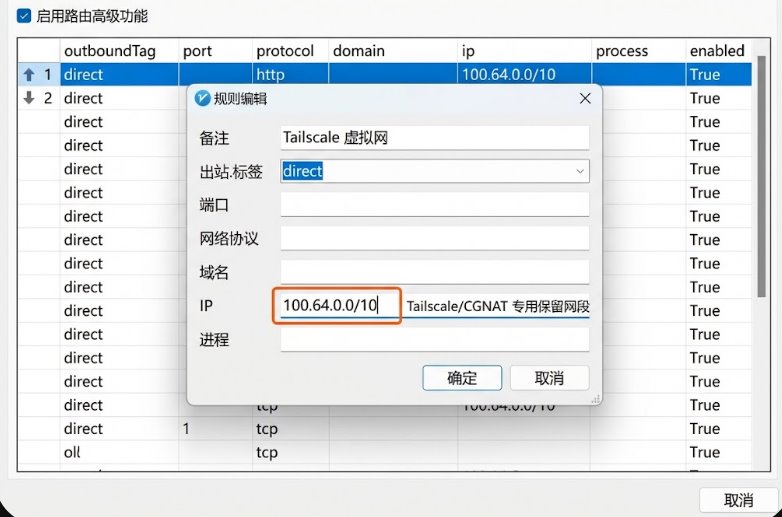Select the direct cell in highlighted row 1
This screenshot has width=782, height=517.
point(119,75)
